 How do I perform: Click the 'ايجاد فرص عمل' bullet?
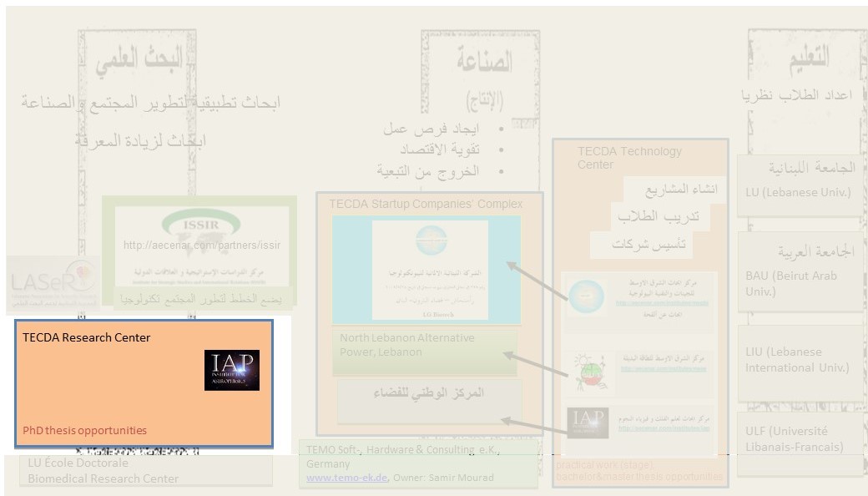[431, 129]
